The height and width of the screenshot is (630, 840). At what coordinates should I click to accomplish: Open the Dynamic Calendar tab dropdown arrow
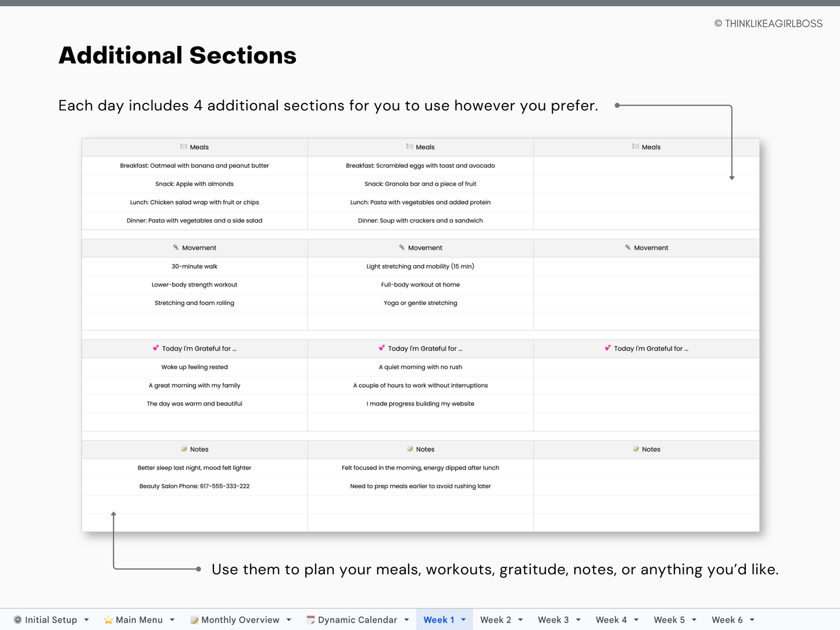[x=406, y=620]
